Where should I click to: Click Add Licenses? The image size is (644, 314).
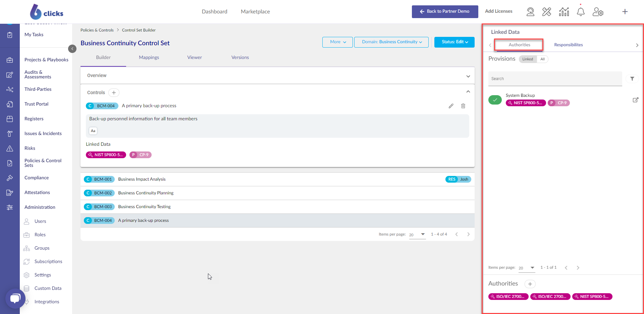[498, 11]
